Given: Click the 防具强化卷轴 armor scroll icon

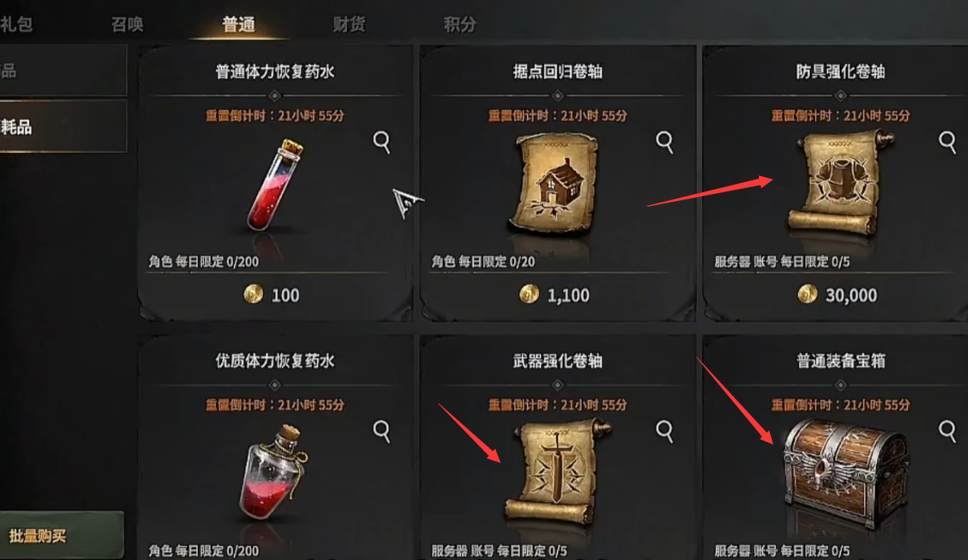Looking at the screenshot, I should pos(837,183).
